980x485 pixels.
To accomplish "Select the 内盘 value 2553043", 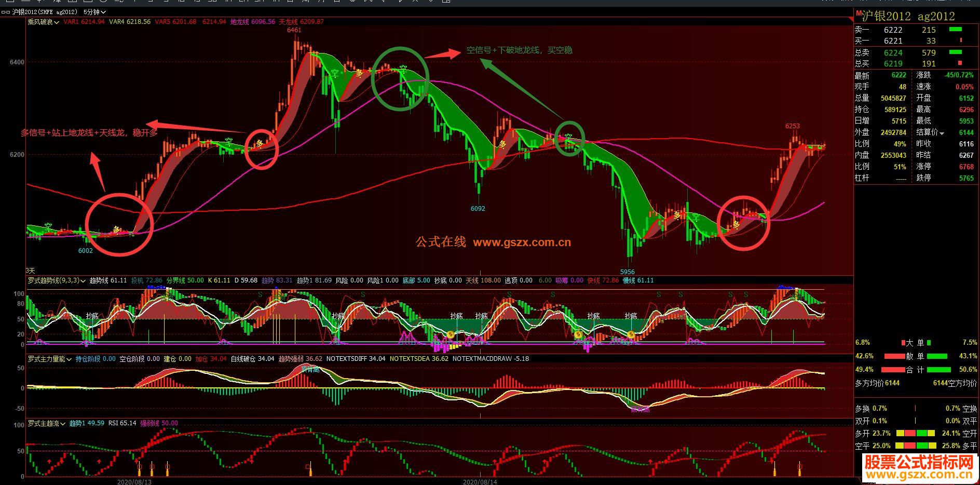I will click(894, 155).
